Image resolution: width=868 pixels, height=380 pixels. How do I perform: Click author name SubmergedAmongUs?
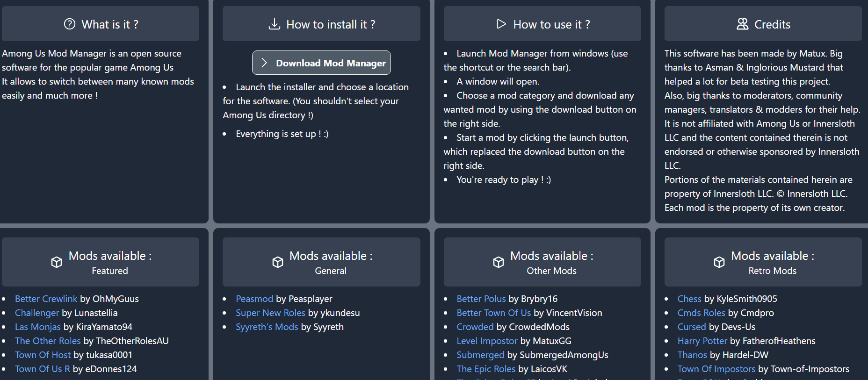(564, 355)
